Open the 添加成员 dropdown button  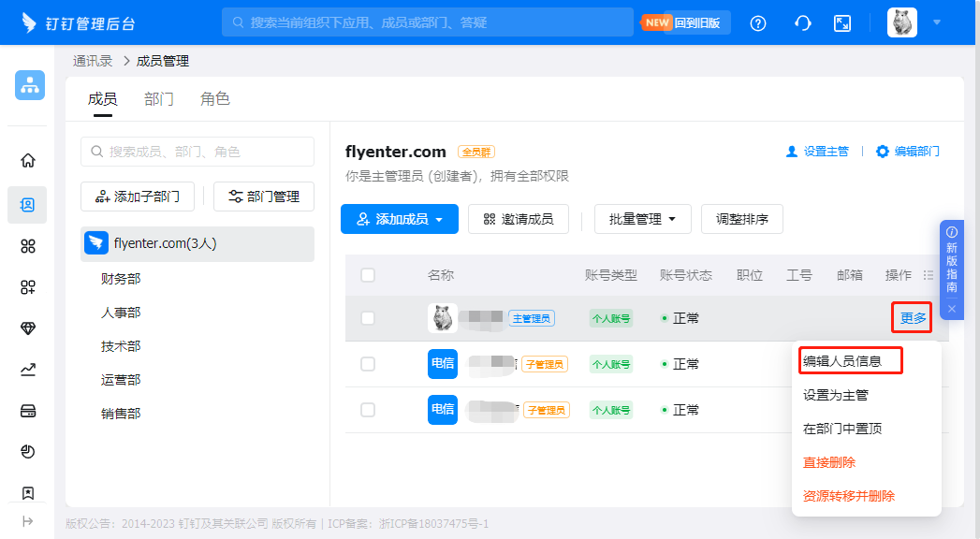coord(400,219)
